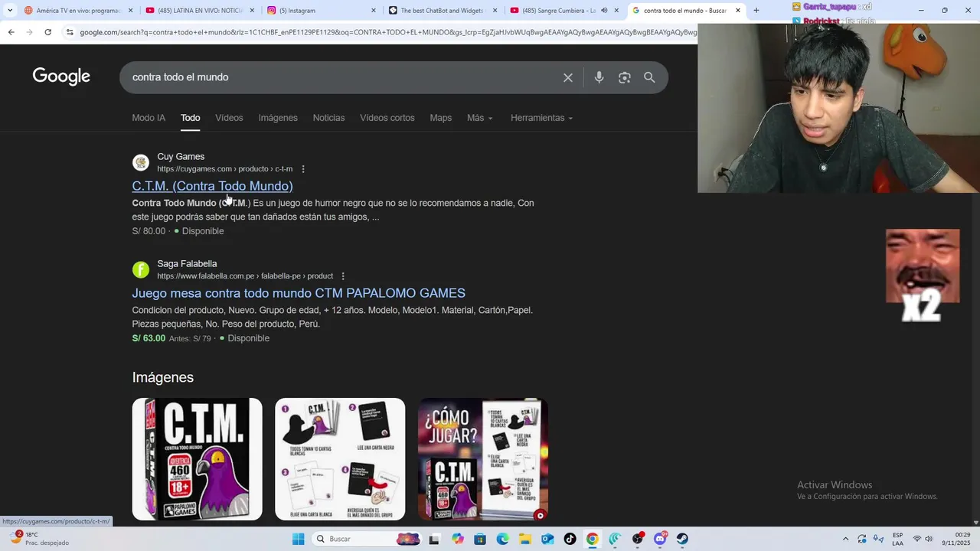
Task: Open the Juego mesa contra todo mundo link
Action: (299, 293)
